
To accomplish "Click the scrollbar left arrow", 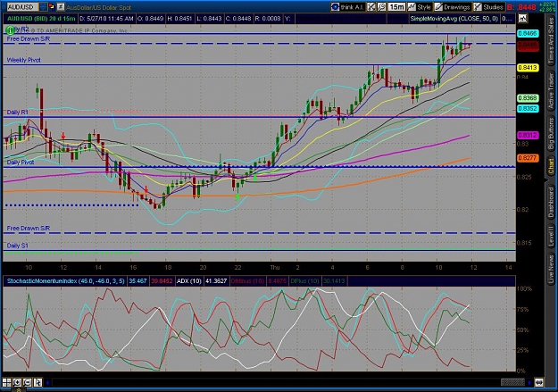I will coord(47,383).
